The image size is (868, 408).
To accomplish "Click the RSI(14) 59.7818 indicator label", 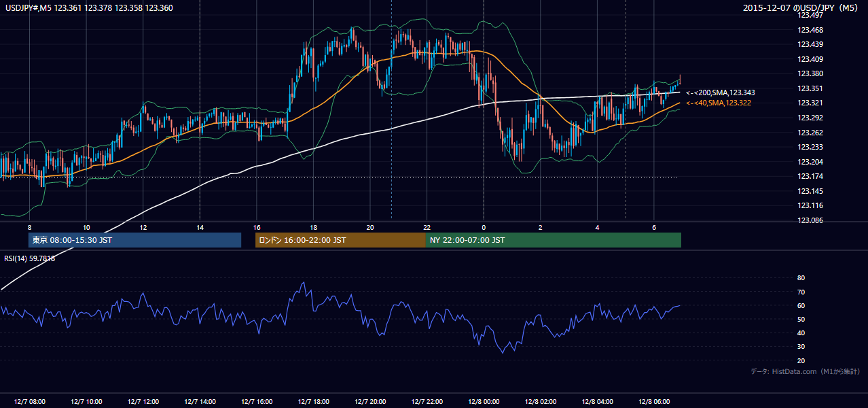I will pyautogui.click(x=30, y=258).
